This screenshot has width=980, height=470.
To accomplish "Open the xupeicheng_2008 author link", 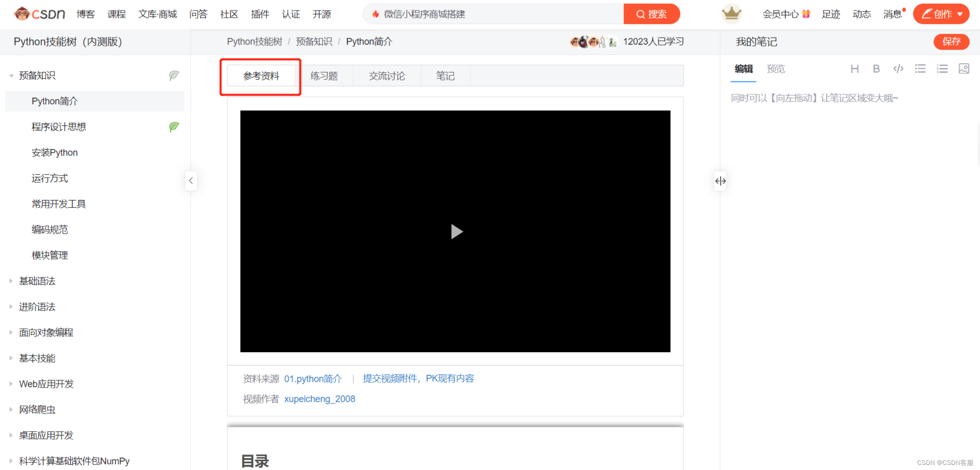I will pos(320,399).
